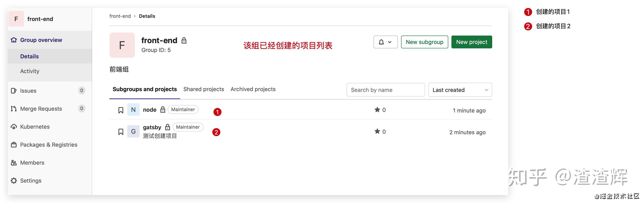Open Merge Requests from the sidebar
Screen dimensions: 644x203
pyautogui.click(x=41, y=108)
